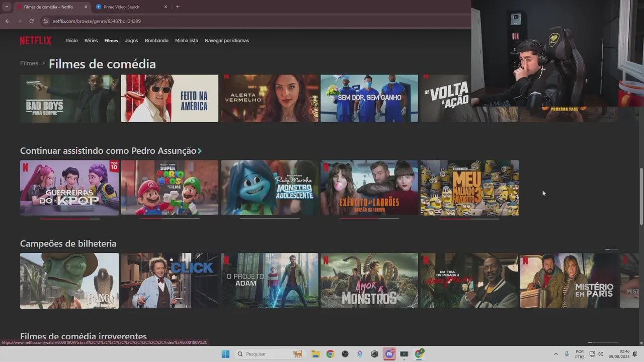
Task: Open the De Volta à Ação thumbnail
Action: tap(446, 99)
